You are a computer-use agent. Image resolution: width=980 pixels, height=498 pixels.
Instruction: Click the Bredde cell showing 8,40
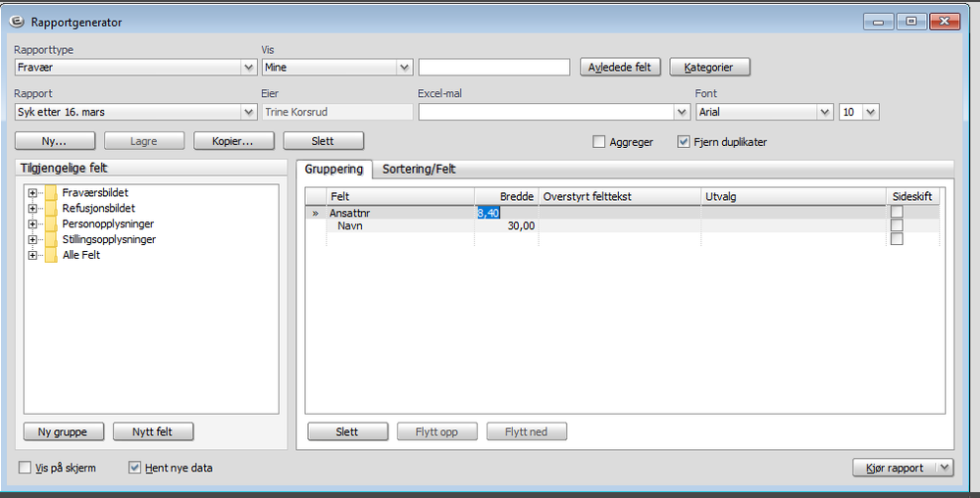[506, 213]
